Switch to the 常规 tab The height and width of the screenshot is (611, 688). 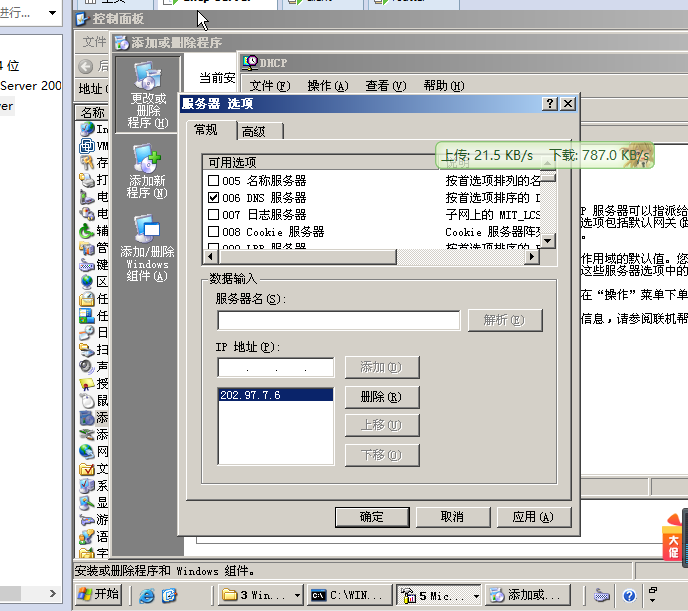tap(211, 130)
